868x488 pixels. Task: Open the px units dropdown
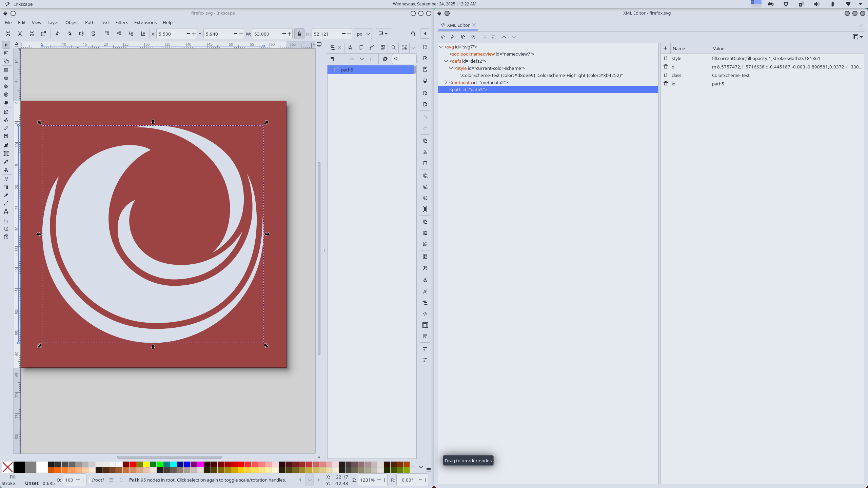click(363, 34)
